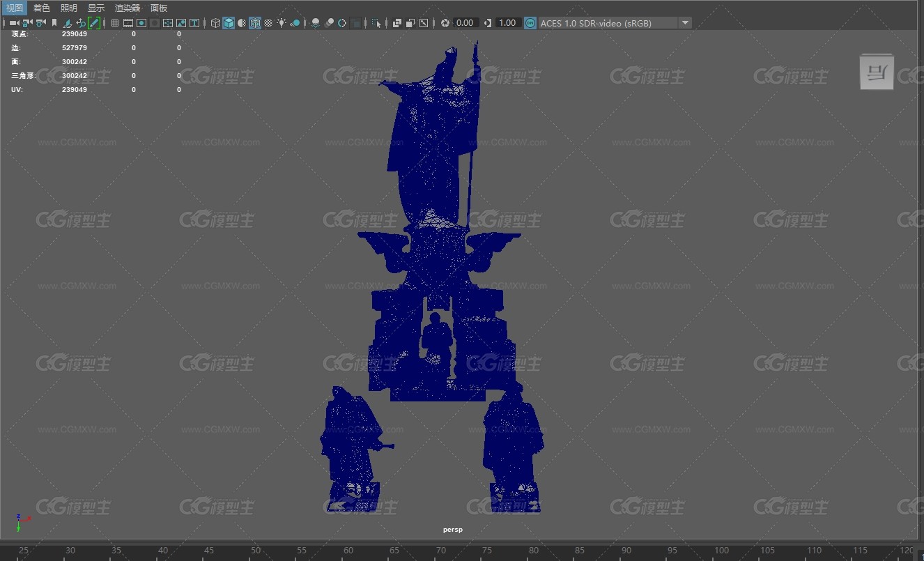Viewport: 924px width, 561px height.
Task: Toggle the Film Gate icon
Action: click(x=128, y=23)
